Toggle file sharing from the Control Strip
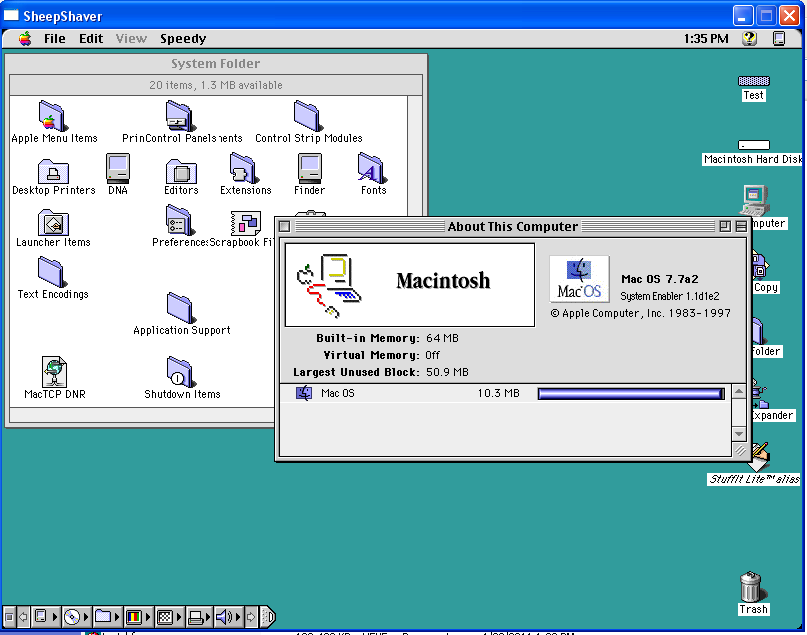Image resolution: width=807 pixels, height=635 pixels. pyautogui.click(x=102, y=616)
